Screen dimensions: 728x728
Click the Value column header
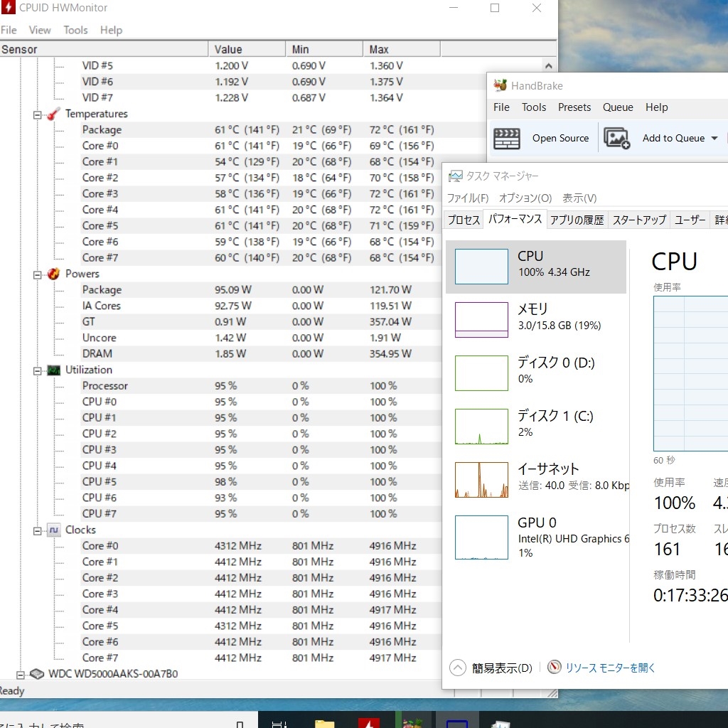228,49
